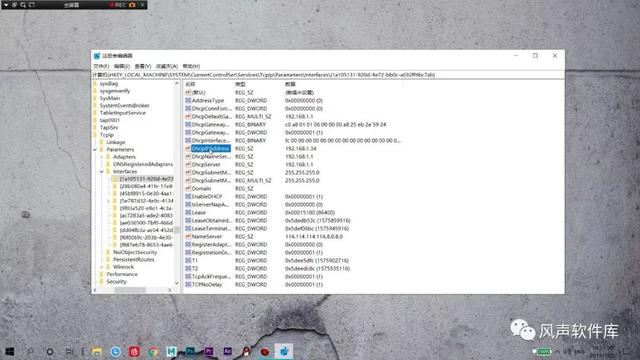Select the {1a105131-920d-4e72 interface key
This screenshot has height=360, width=640.
pos(147,179)
